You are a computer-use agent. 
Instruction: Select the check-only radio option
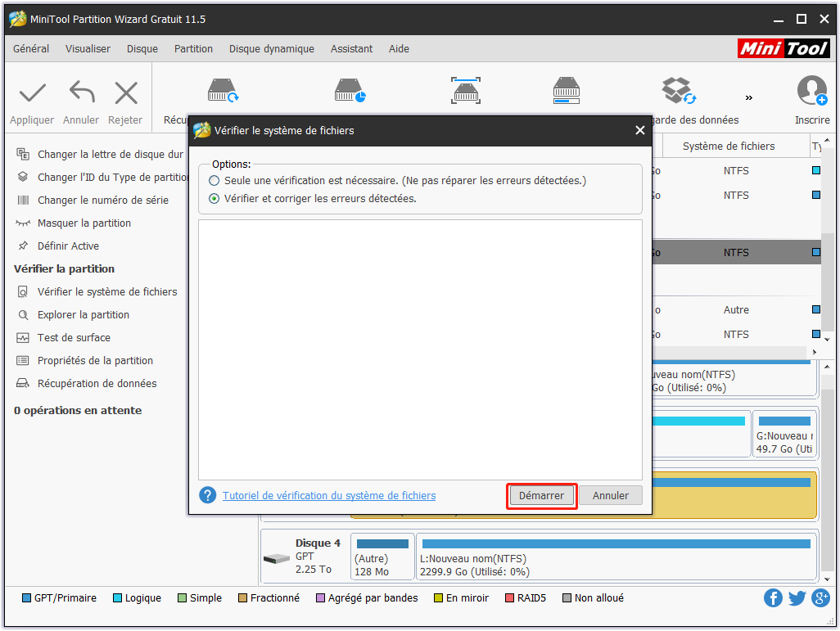tap(215, 181)
